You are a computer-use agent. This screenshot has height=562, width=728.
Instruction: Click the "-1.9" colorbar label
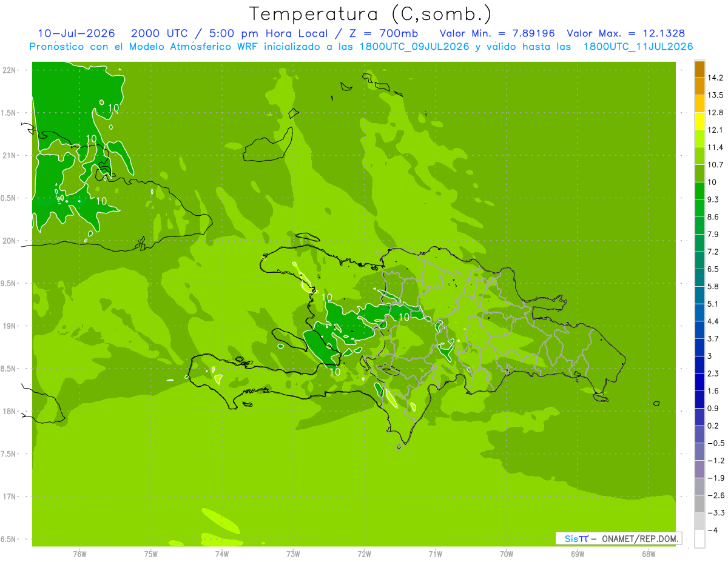coord(715,478)
